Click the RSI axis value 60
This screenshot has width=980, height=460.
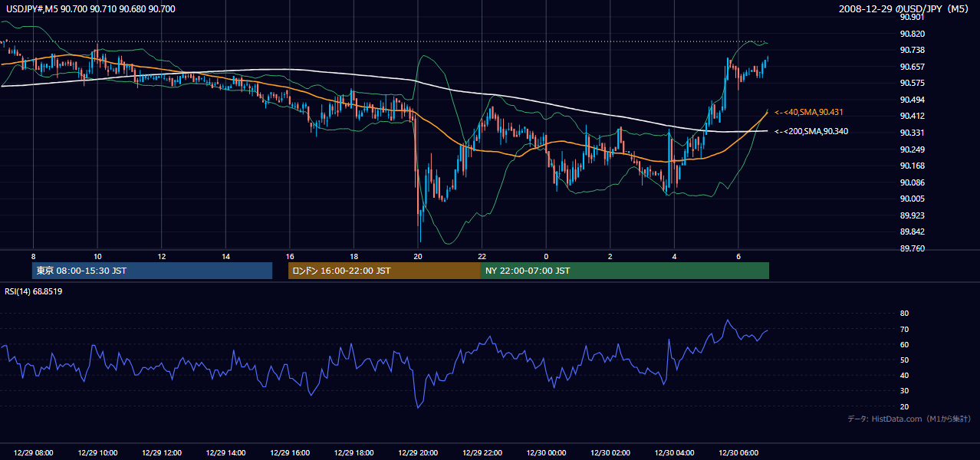pos(905,344)
